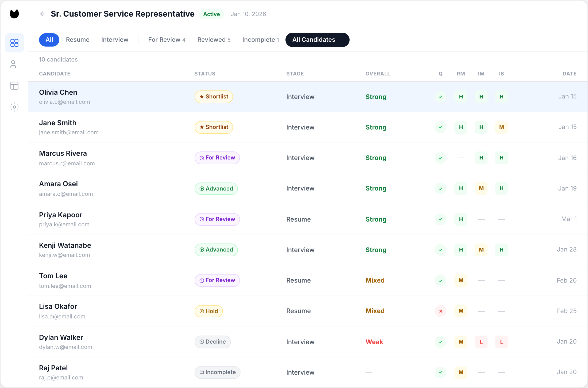Open Dylan Walker's Decline status selector
Screen dimensions: 588x388
[x=213, y=342]
